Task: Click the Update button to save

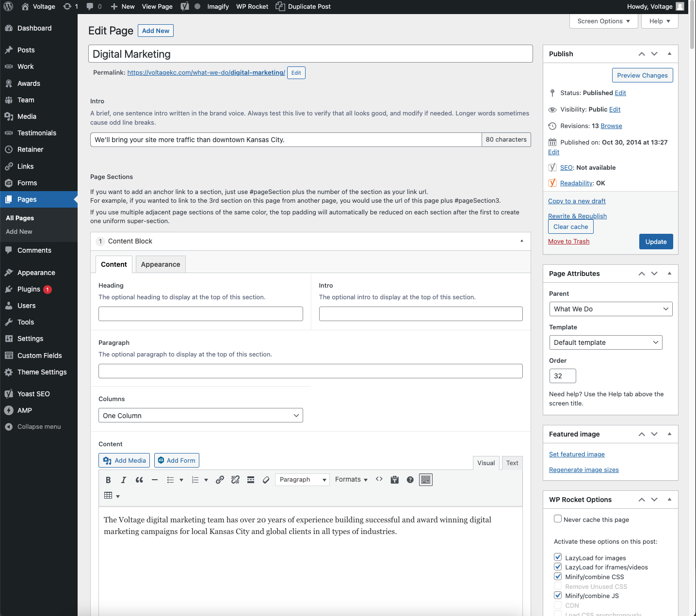Action: tap(656, 242)
